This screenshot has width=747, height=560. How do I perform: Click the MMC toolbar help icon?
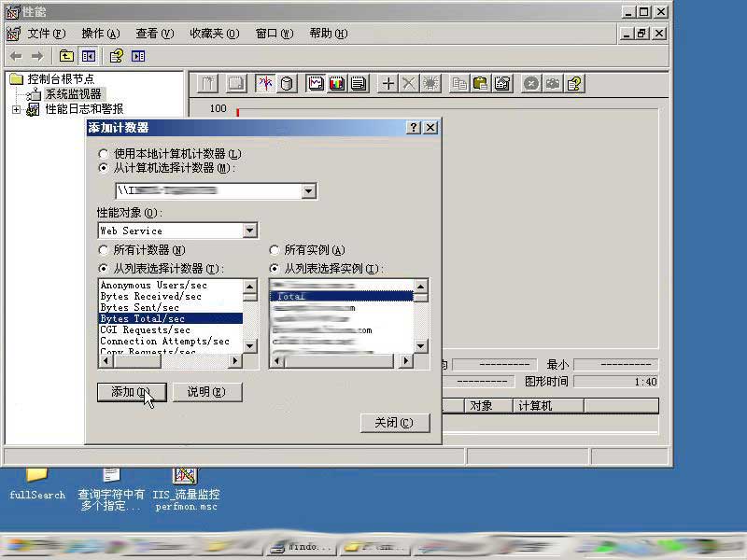pos(117,56)
